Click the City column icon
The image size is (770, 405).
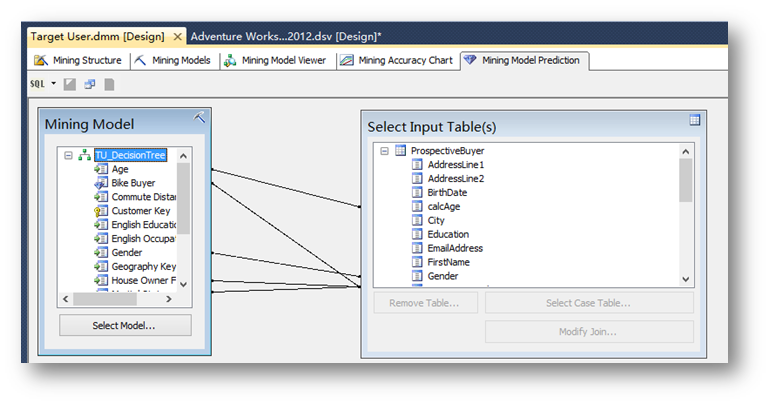coord(417,220)
